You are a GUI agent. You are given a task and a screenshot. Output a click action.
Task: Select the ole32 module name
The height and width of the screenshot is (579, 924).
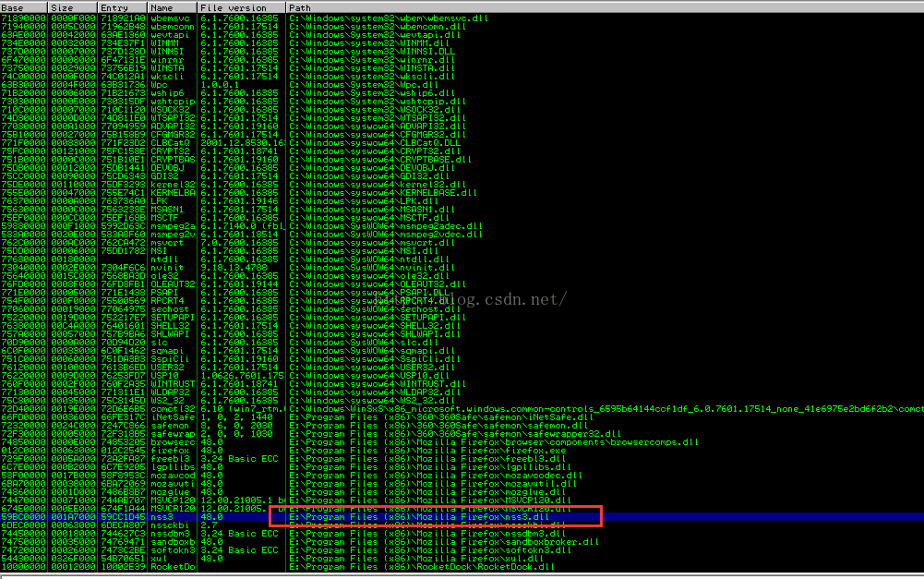[x=164, y=276]
